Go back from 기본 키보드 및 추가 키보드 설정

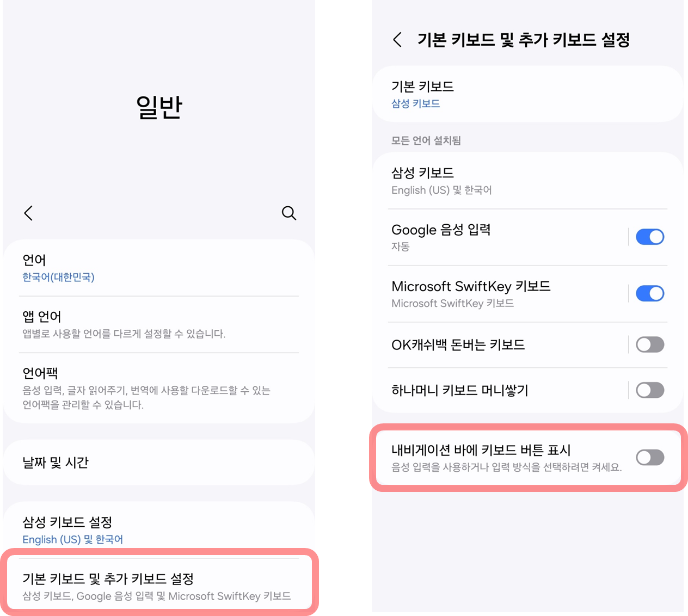pyautogui.click(x=398, y=39)
